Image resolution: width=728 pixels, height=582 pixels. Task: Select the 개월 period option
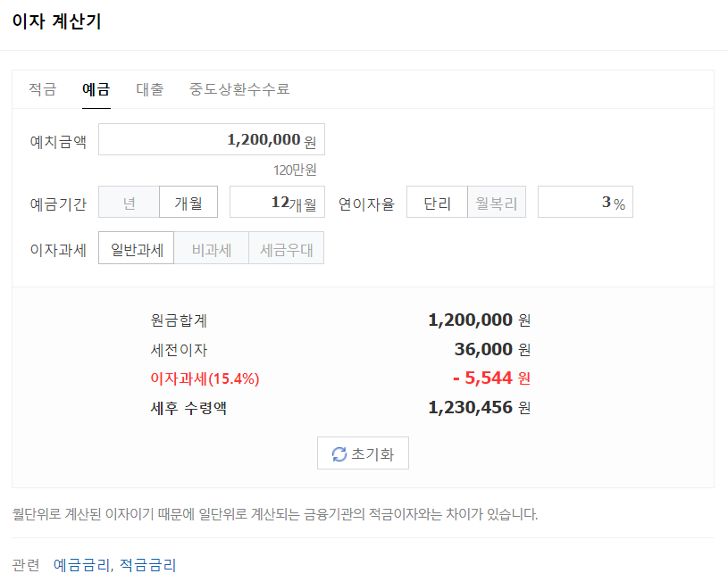[x=190, y=202]
